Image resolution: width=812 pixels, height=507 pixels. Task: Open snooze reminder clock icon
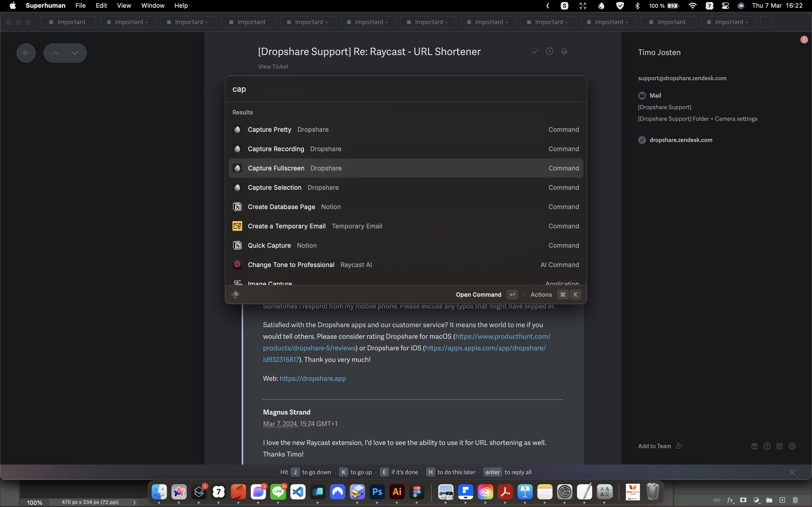click(549, 51)
